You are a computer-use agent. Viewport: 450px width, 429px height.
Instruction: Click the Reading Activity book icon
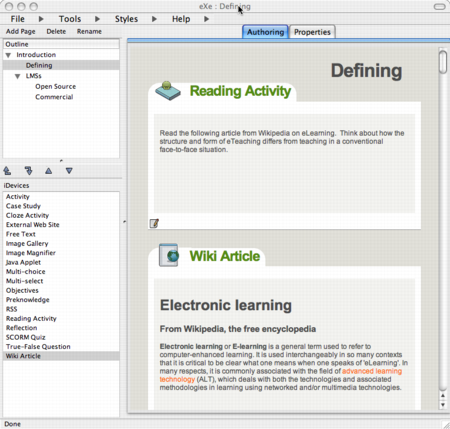click(168, 91)
